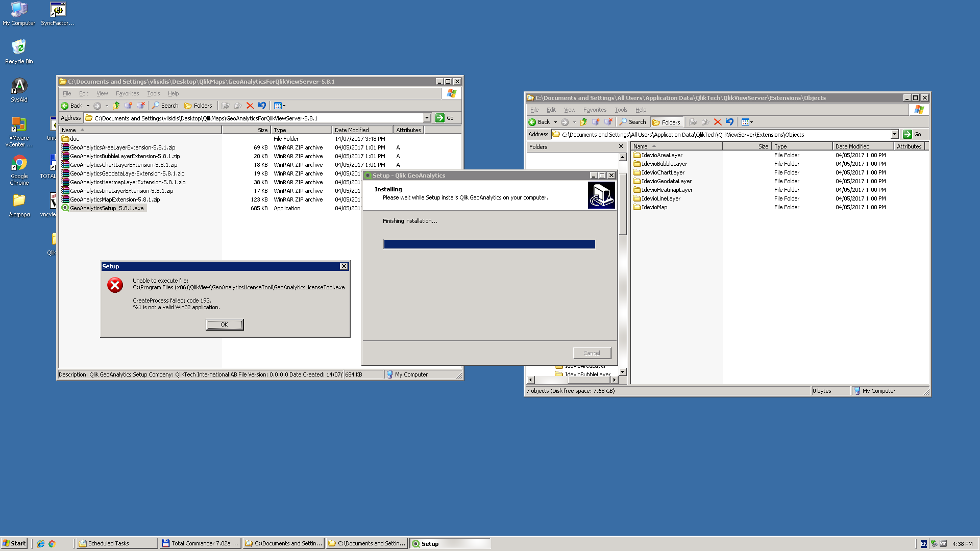Select the VMware vCenter desktop icon
The height and width of the screenshot is (551, 980).
[19, 132]
